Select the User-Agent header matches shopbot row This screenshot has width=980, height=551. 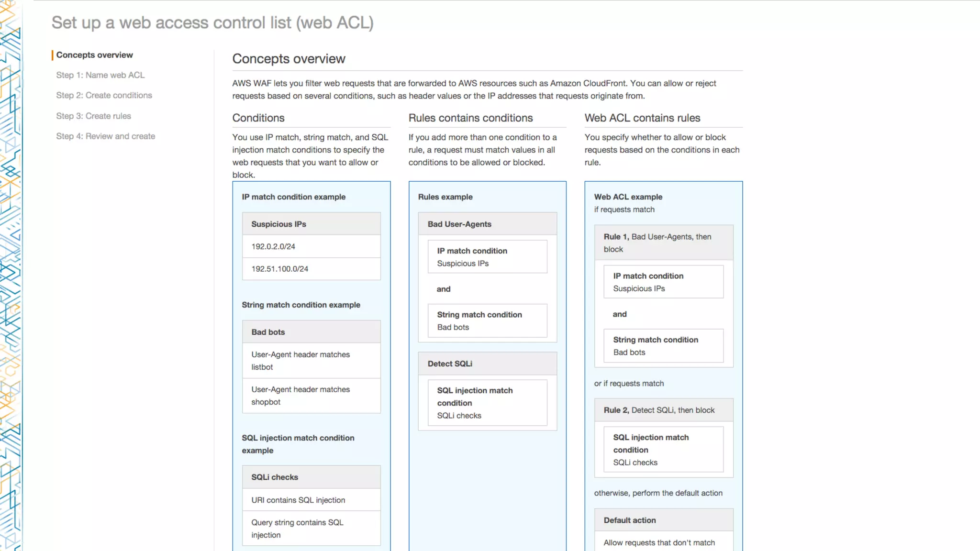(x=311, y=396)
